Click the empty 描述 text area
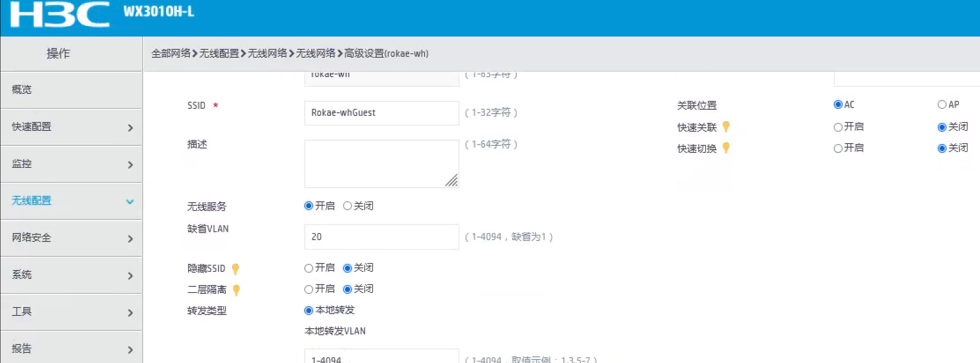Screen dimensions: 980x363 tap(382, 164)
